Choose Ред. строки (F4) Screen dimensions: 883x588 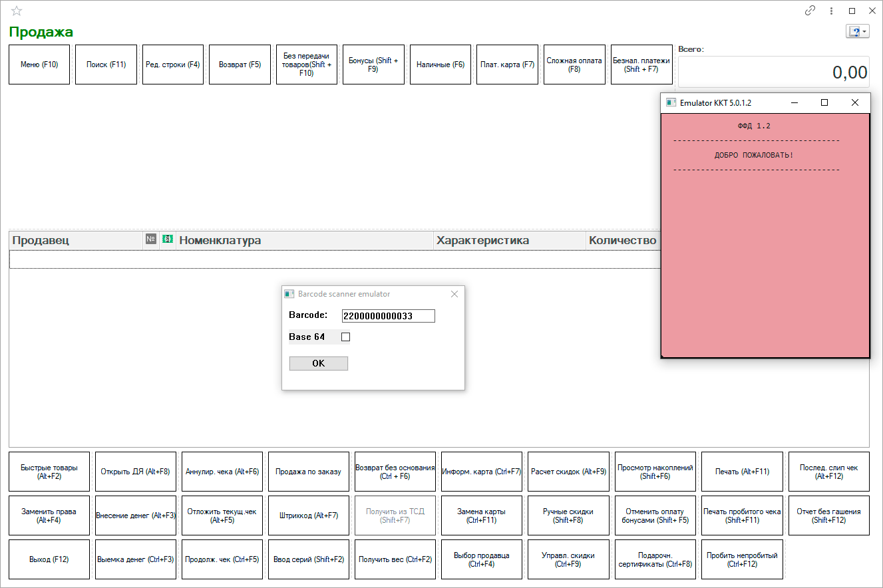[173, 65]
